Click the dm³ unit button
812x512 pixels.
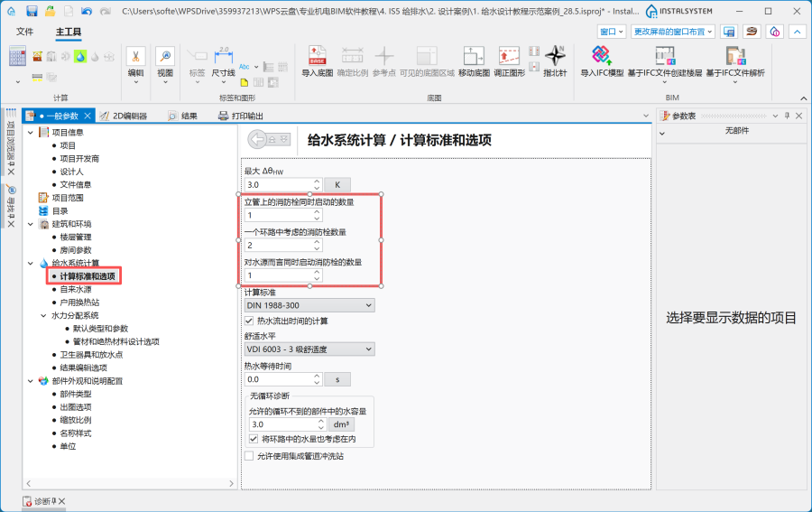(342, 424)
